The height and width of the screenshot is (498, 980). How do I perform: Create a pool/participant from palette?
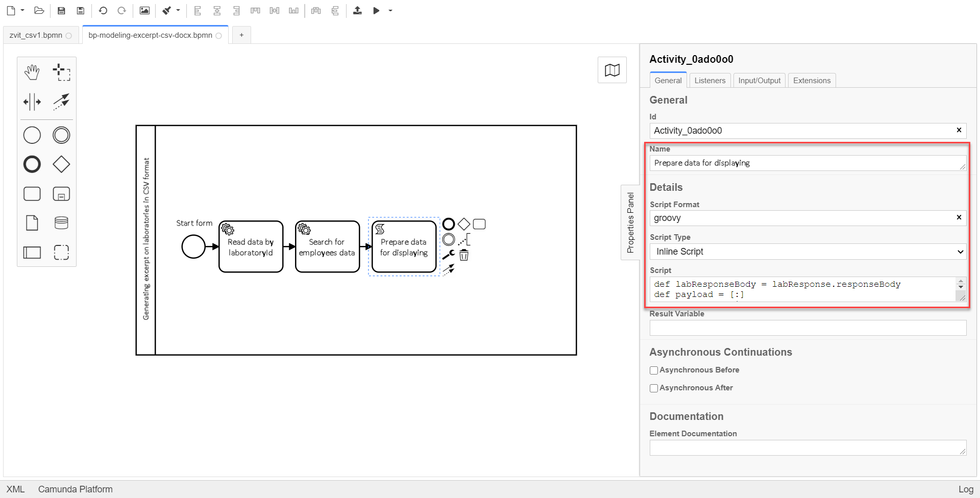pyautogui.click(x=32, y=252)
